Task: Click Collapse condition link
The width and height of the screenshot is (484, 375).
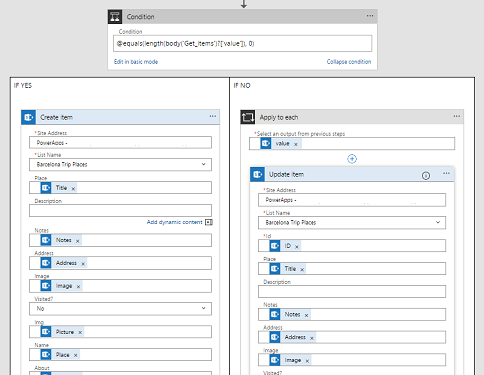Action: 349,62
